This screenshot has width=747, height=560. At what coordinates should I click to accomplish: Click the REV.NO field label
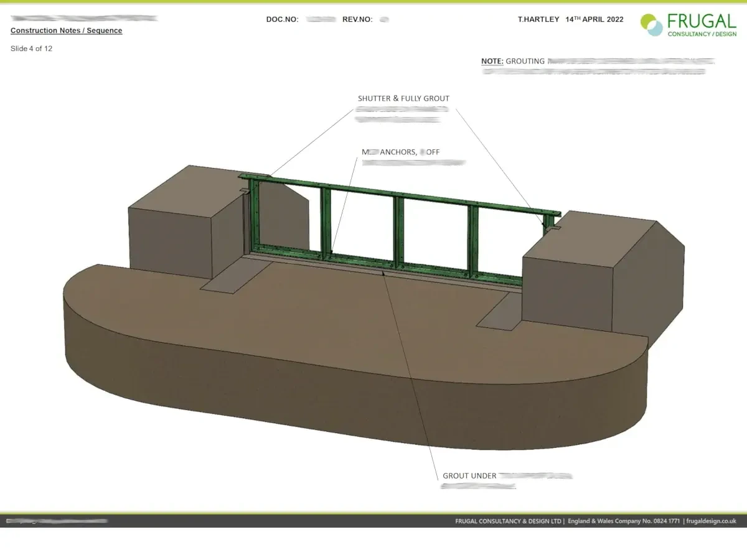coord(357,19)
